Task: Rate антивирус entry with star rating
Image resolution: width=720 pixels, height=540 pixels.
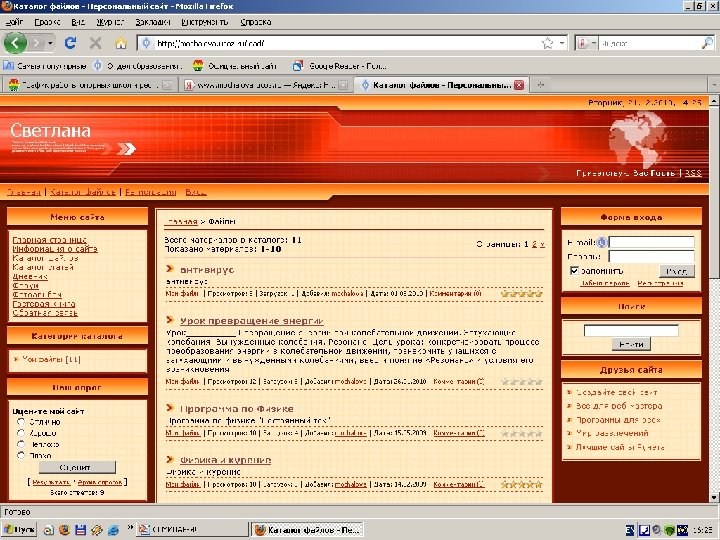Action: coord(522,293)
